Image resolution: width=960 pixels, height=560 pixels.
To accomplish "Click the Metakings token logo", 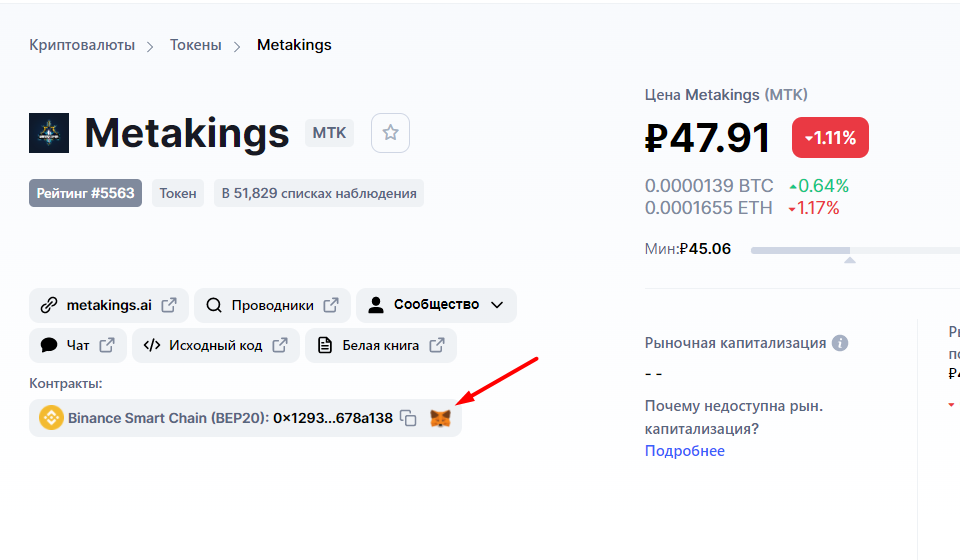I will [x=49, y=133].
